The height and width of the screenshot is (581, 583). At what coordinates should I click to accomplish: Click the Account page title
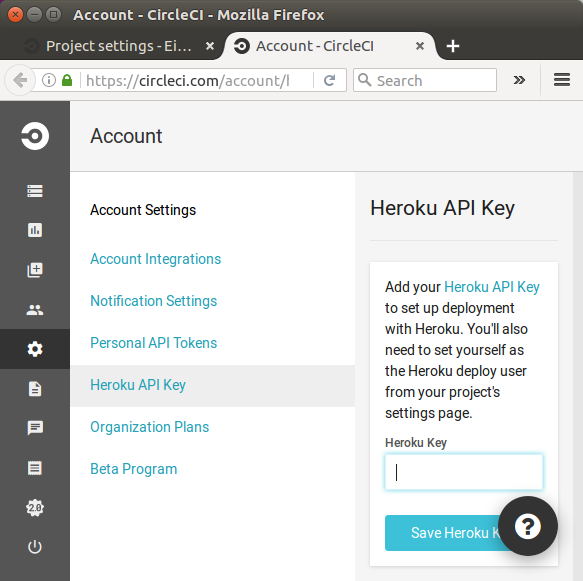tap(126, 136)
